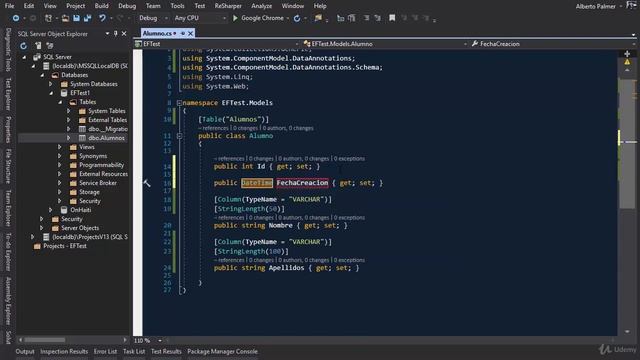Open the Build menu
This screenshot has height=360, width=640.
point(102,6)
